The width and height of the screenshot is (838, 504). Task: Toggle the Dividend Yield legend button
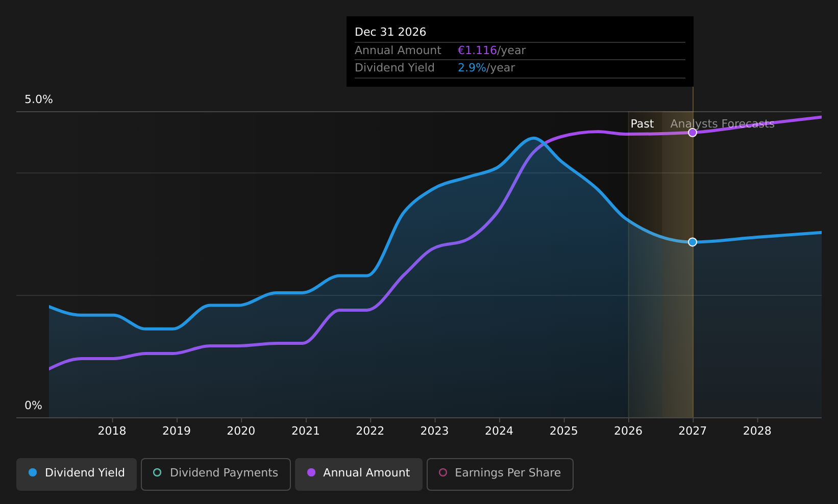[77, 474]
